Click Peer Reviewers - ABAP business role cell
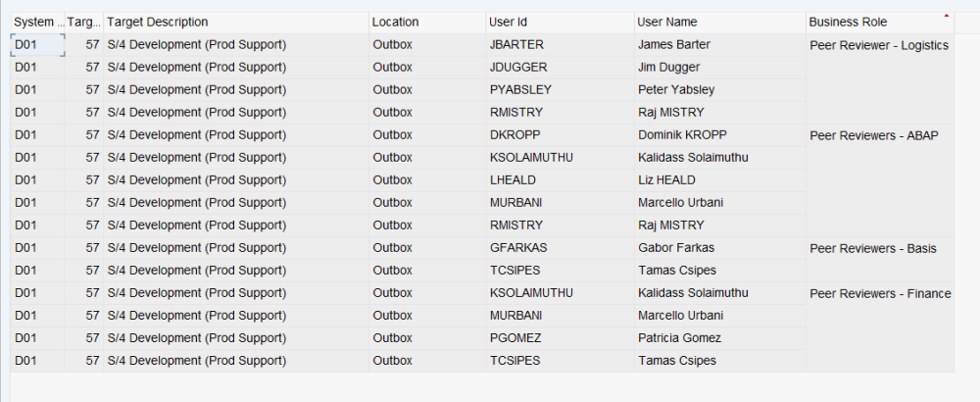The height and width of the screenshot is (402, 980). 874,136
